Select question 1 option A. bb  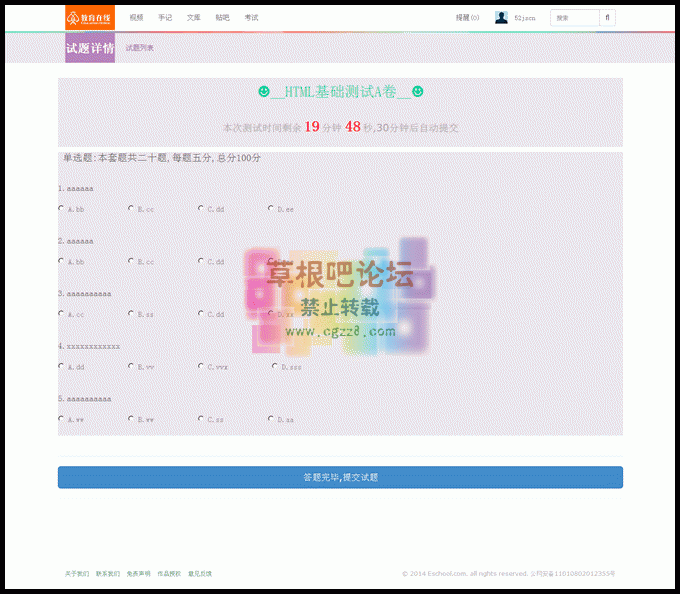[x=61, y=208]
